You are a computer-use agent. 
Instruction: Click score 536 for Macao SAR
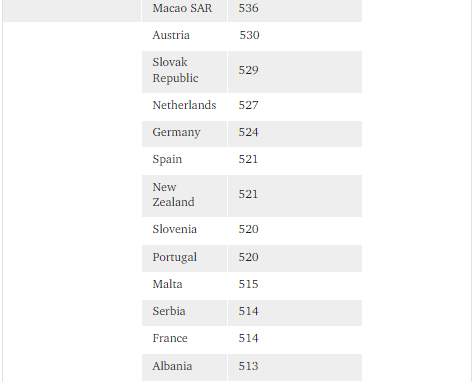pyautogui.click(x=248, y=8)
